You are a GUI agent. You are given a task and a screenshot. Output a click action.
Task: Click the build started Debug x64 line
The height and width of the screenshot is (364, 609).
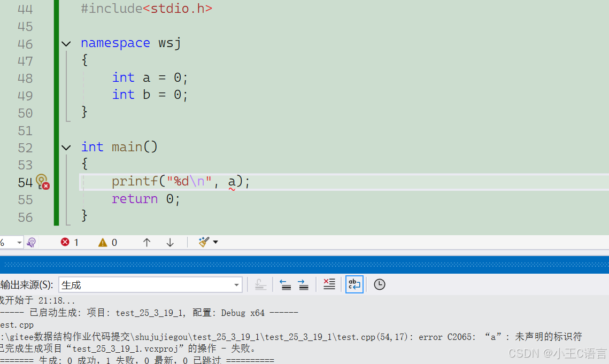click(149, 313)
